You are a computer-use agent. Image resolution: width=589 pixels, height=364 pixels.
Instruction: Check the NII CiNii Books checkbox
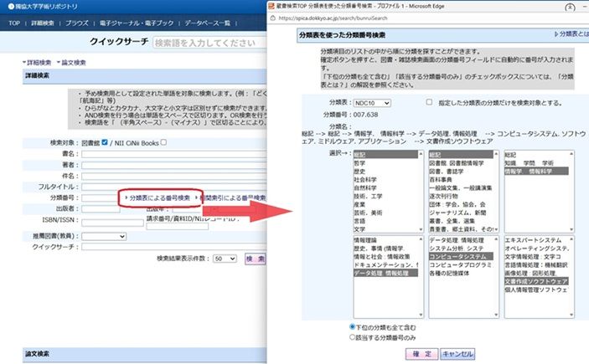[163, 142]
